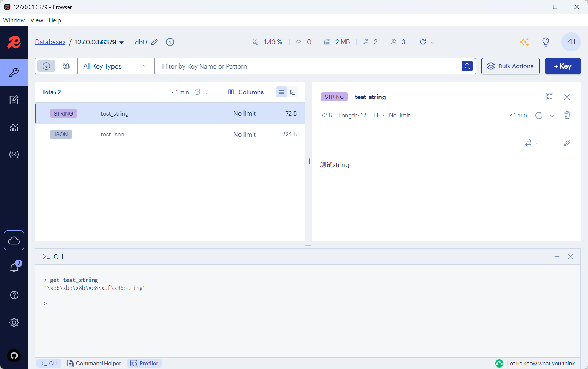Open Let us know what you think
The height and width of the screenshot is (369, 588).
pos(535,363)
